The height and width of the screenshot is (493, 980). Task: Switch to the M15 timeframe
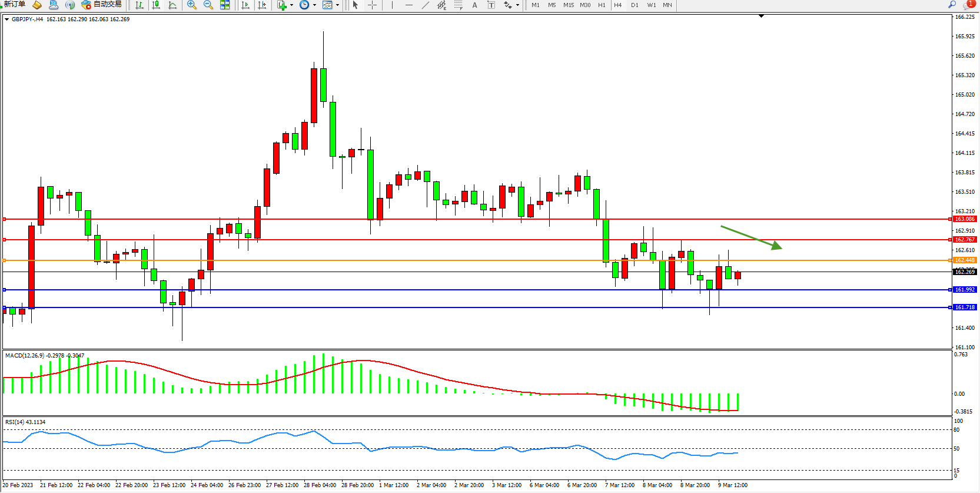click(x=568, y=5)
